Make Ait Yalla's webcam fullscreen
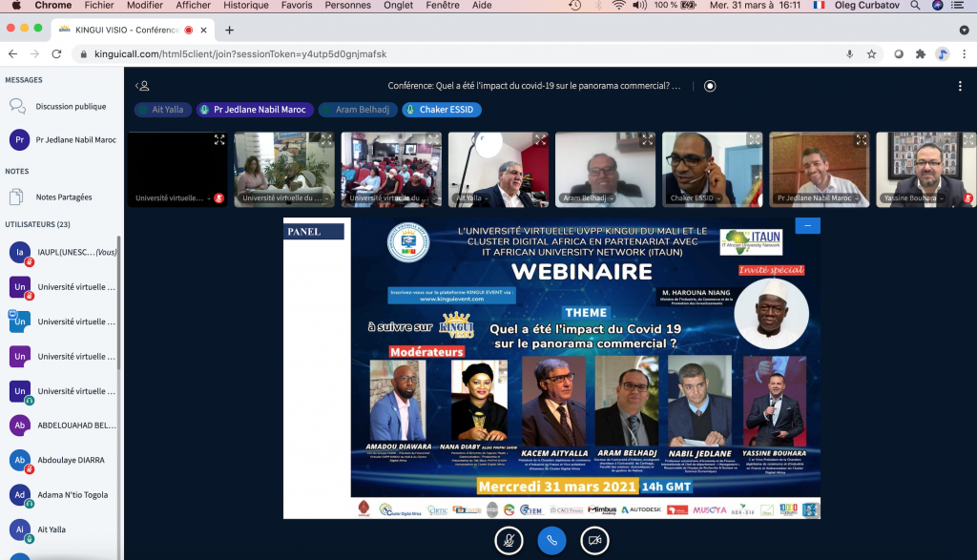 pos(540,140)
